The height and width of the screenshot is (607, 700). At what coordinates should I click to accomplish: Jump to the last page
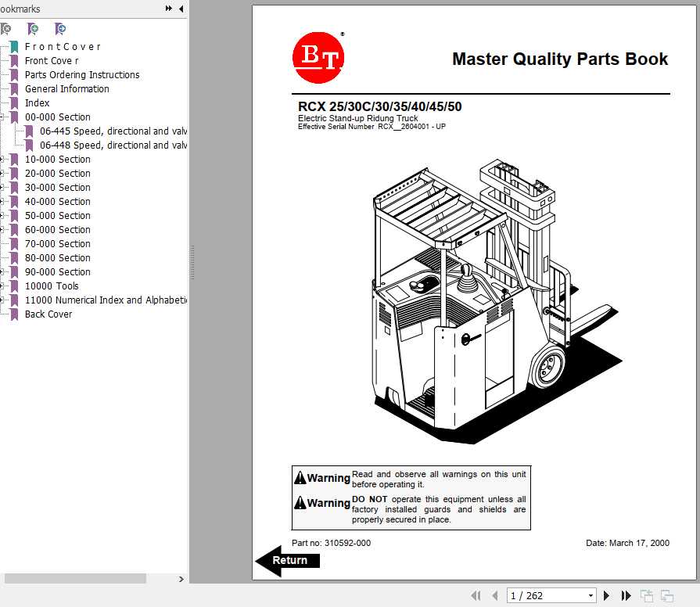click(x=625, y=595)
